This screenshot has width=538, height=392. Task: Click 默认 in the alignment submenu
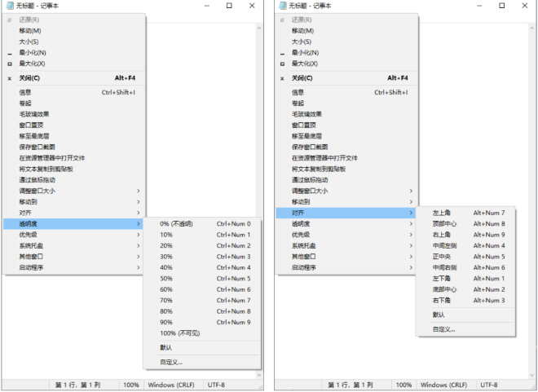point(439,315)
